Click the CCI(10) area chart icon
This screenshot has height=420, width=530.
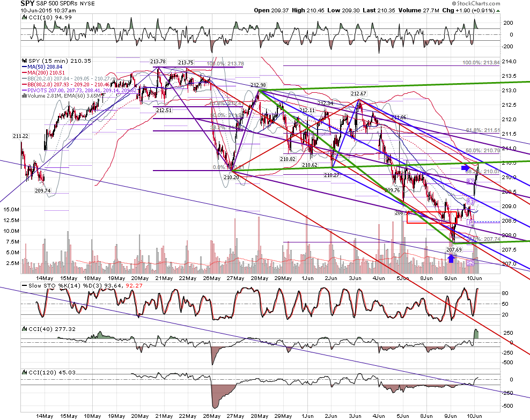(x=24, y=17)
